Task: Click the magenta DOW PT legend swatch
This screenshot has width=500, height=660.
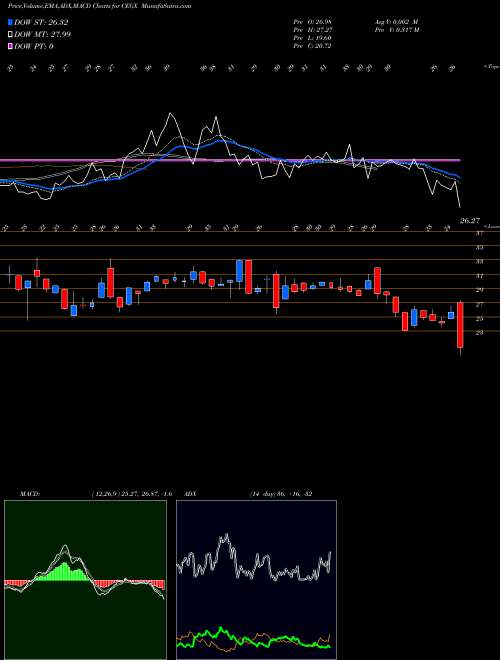Action: point(11,46)
